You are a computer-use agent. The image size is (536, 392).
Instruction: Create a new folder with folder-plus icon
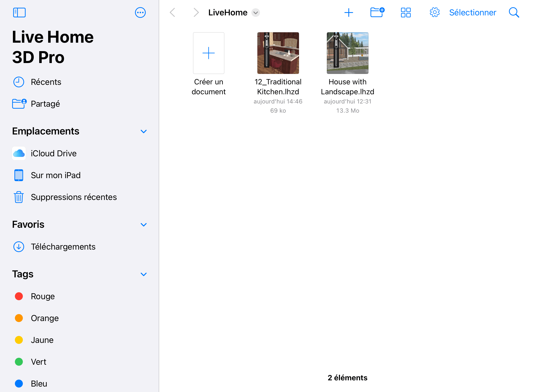(377, 12)
